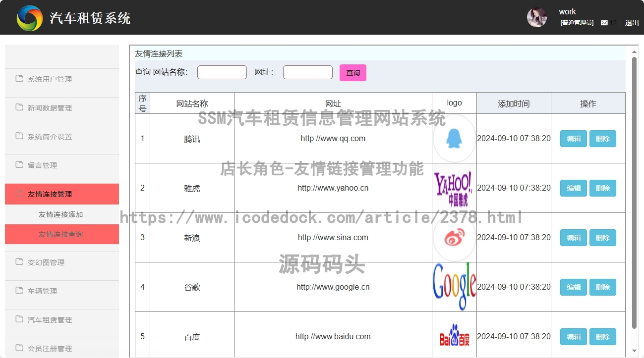644x358 pixels.
Task: Click the vertical scrollbar thumb
Action: click(x=634, y=193)
